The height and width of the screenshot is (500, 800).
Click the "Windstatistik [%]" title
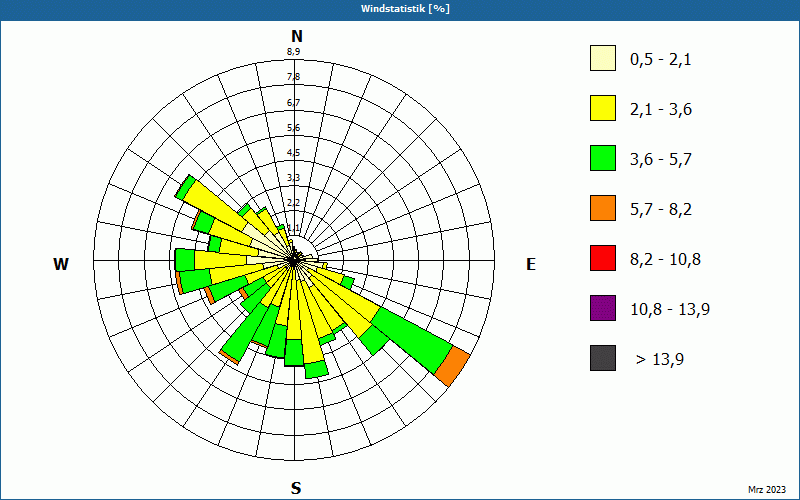(x=405, y=9)
